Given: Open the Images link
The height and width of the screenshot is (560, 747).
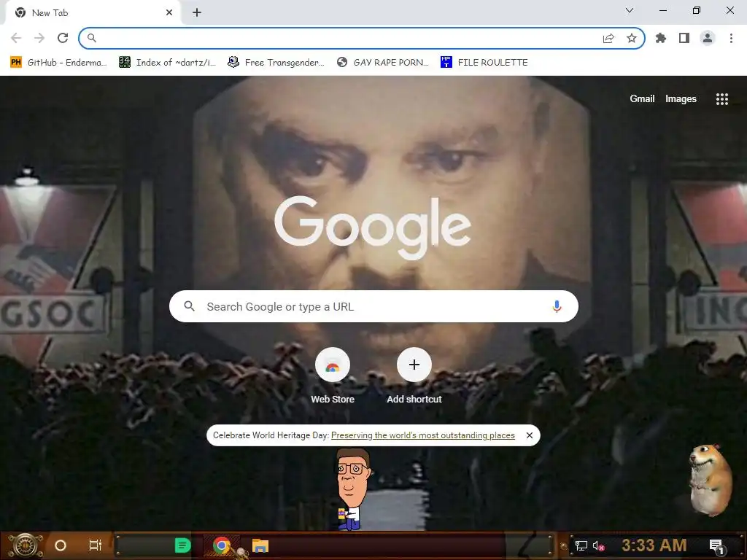Looking at the screenshot, I should pyautogui.click(x=681, y=98).
